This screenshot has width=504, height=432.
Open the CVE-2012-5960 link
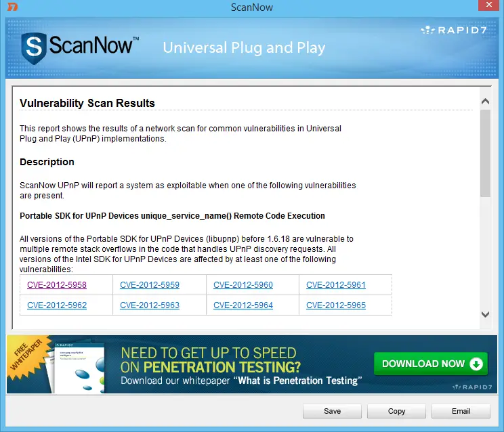coord(243,285)
